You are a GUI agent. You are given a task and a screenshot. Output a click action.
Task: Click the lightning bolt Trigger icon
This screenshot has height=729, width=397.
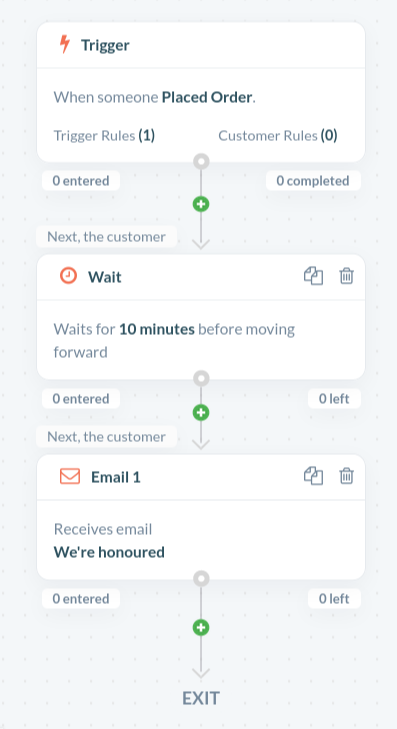tap(65, 45)
